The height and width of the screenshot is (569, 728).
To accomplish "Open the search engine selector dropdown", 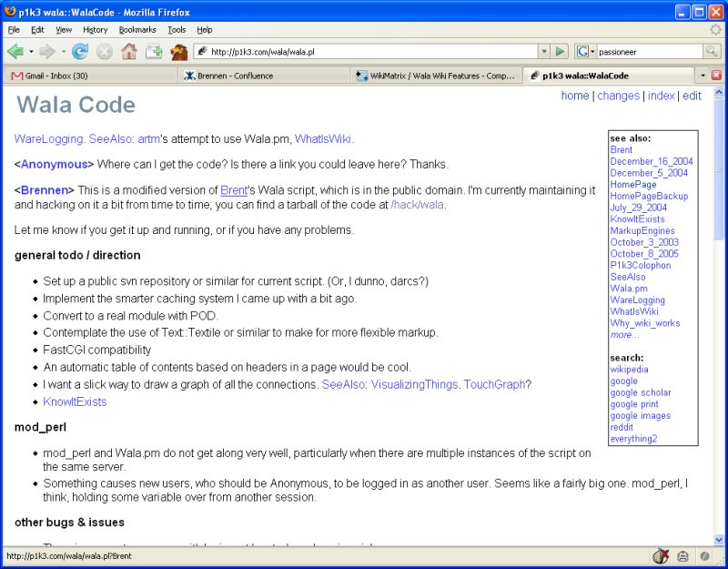I will tap(584, 52).
